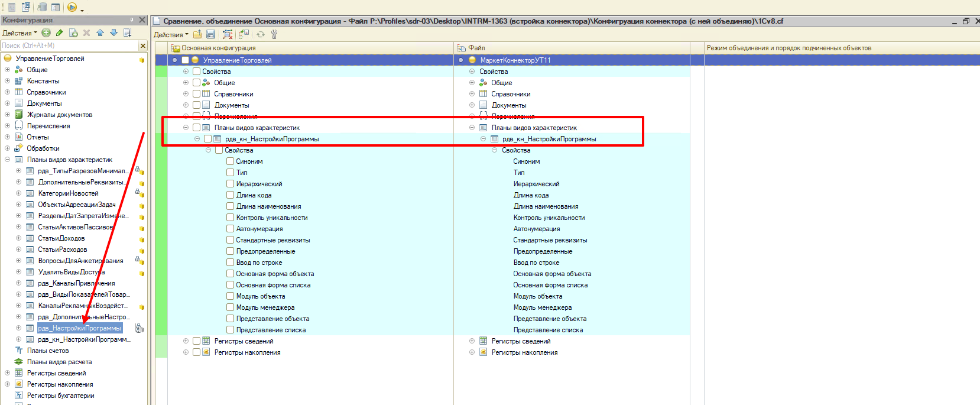Check the Синоним property checkbox
Screen dimensions: 980x405
coord(231,161)
